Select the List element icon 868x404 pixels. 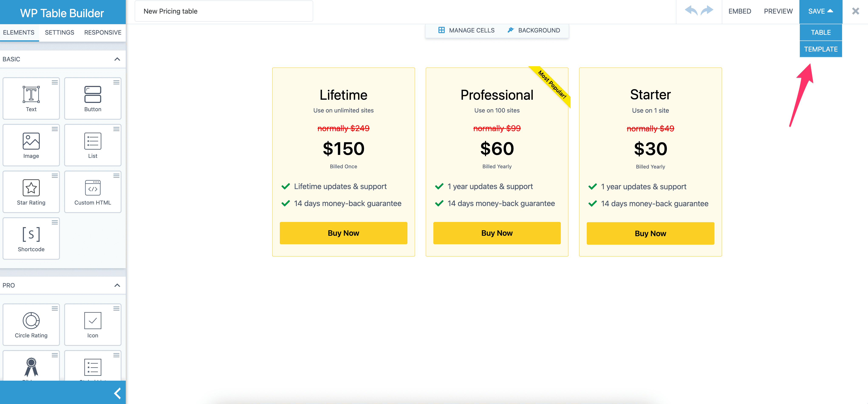[x=93, y=141]
